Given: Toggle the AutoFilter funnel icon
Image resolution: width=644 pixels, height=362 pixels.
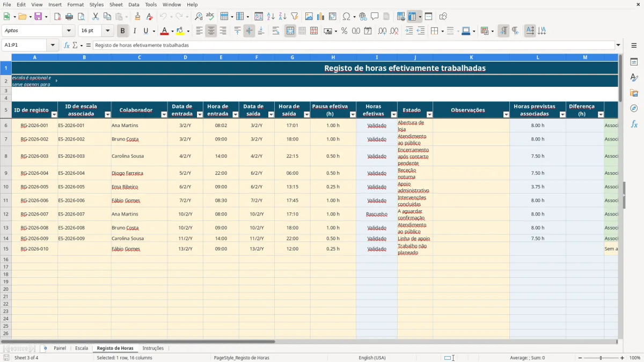Looking at the screenshot, I should point(294,17).
